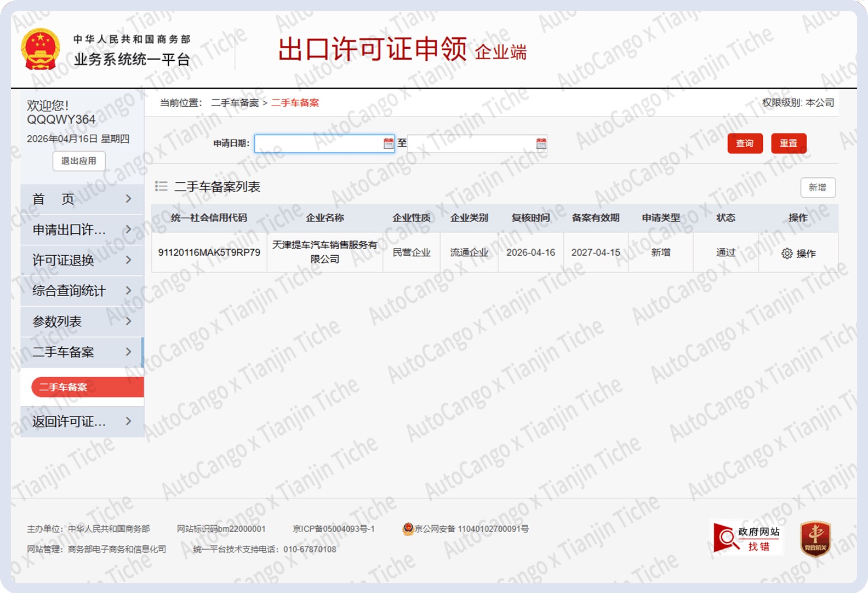Select cell 天津提车汽车销售服务有限公司

325,252
